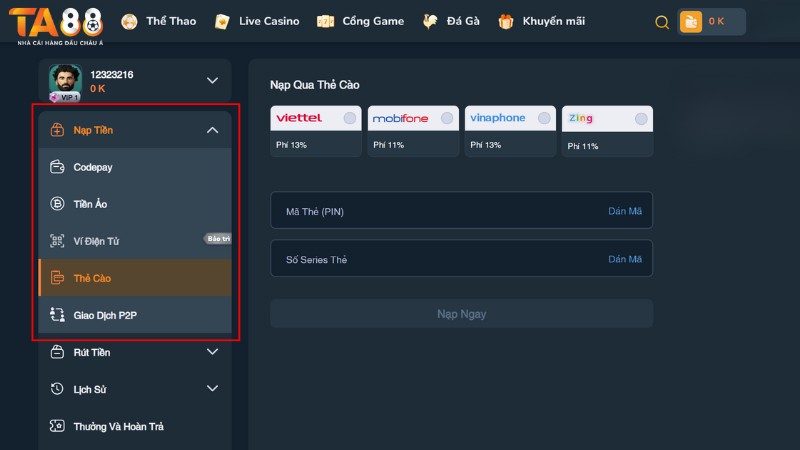The width and height of the screenshot is (800, 450).
Task: Click Dán Mã beside Số Series Thẻ
Action: pyautogui.click(x=625, y=259)
